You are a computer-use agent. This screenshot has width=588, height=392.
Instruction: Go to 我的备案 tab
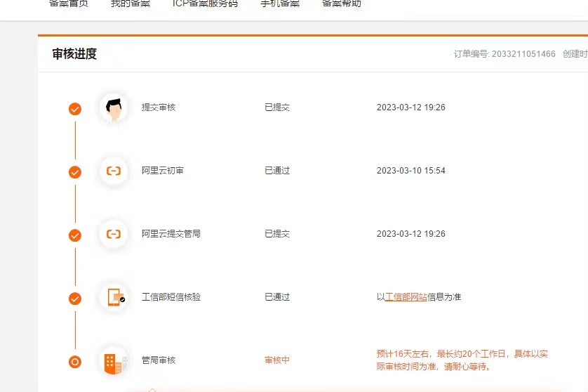click(131, 4)
